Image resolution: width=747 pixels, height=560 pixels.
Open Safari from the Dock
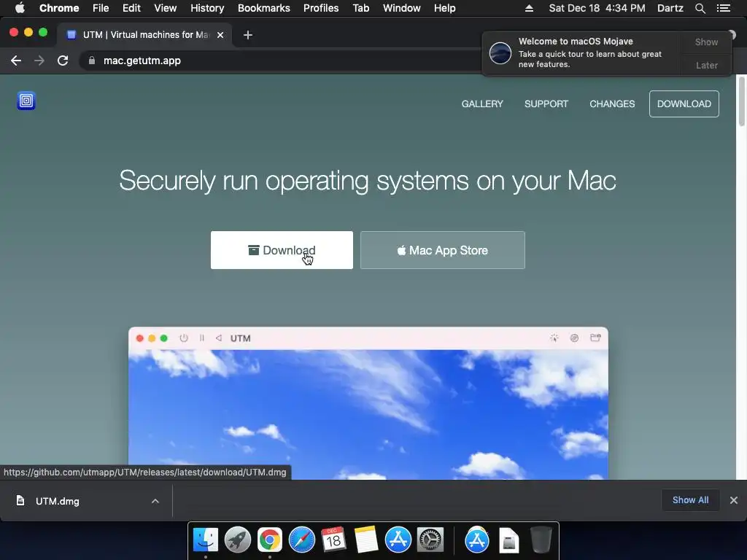[302, 540]
